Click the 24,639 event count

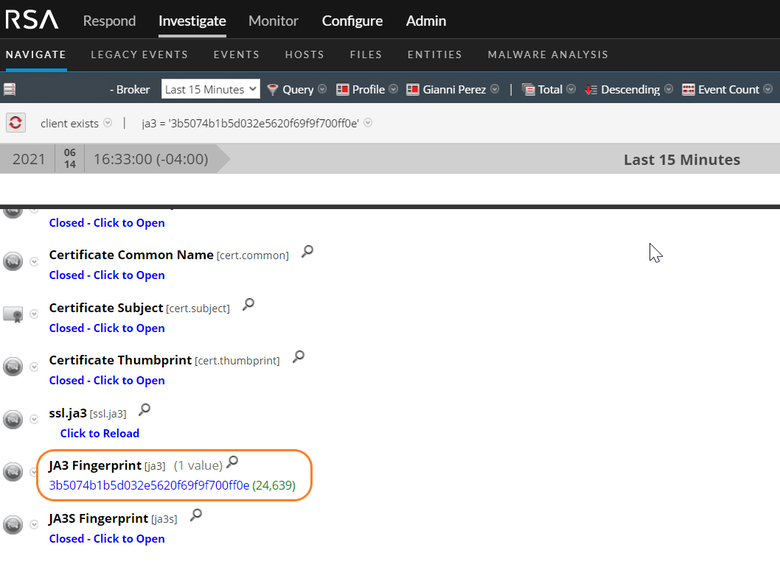pyautogui.click(x=274, y=485)
